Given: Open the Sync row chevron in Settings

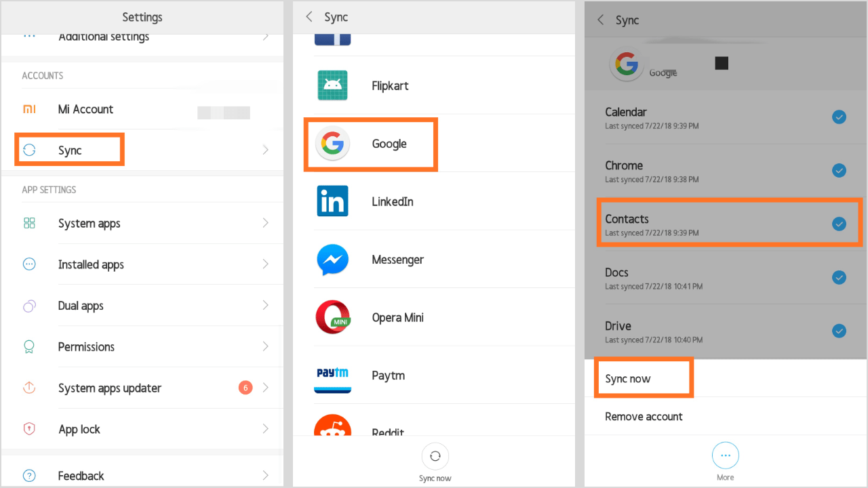Looking at the screenshot, I should pyautogui.click(x=266, y=150).
